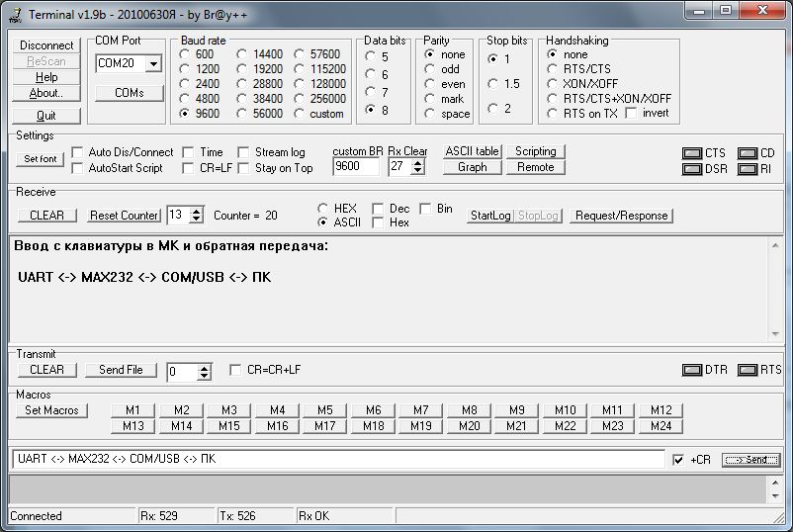Click the CD status indicator
The image size is (793, 532).
click(x=747, y=153)
